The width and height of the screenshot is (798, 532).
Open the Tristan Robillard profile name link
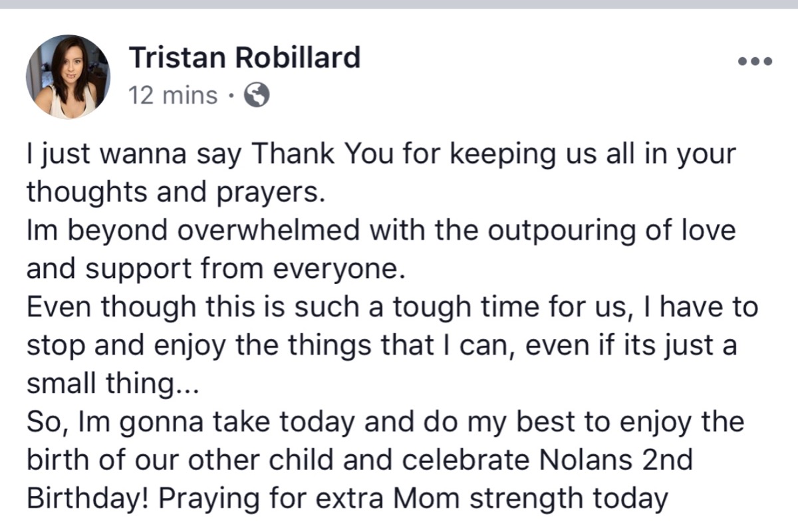pyautogui.click(x=244, y=58)
